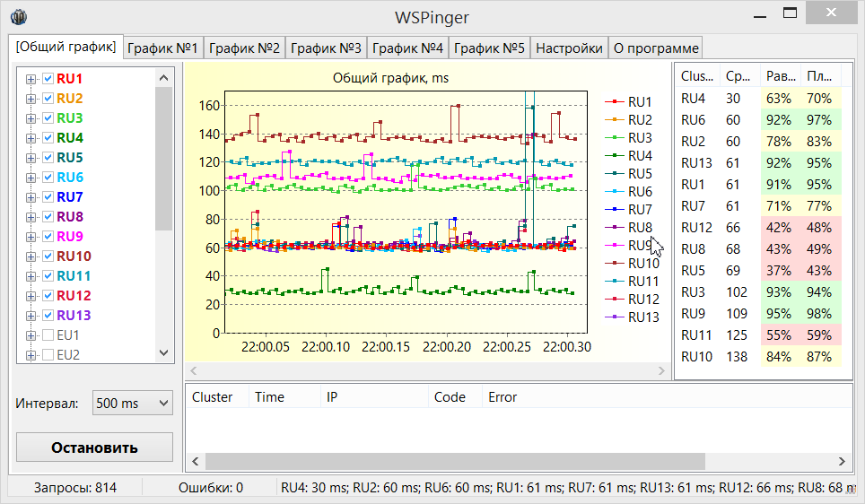Open the Настройки tab
Viewport: 865px width, 504px height.
pyautogui.click(x=569, y=48)
